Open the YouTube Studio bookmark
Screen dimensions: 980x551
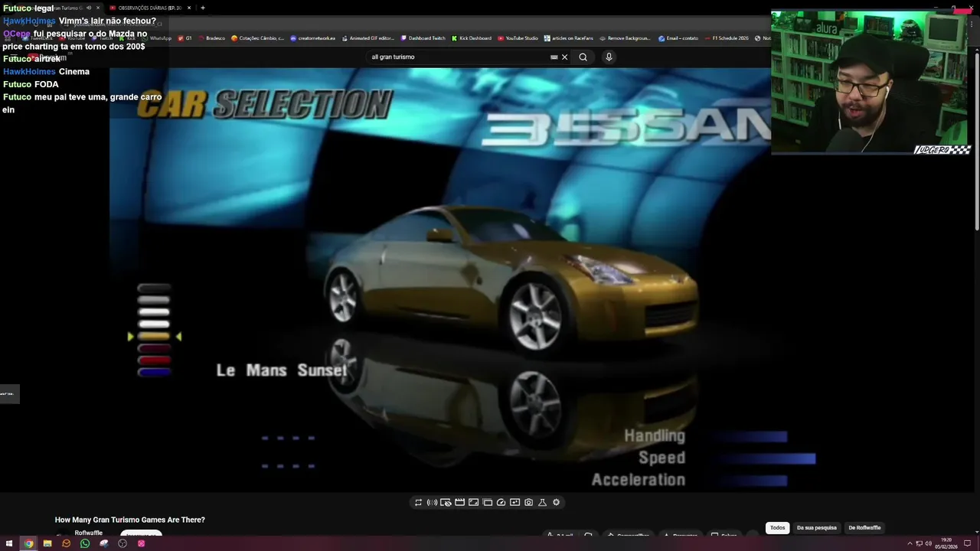coord(518,38)
